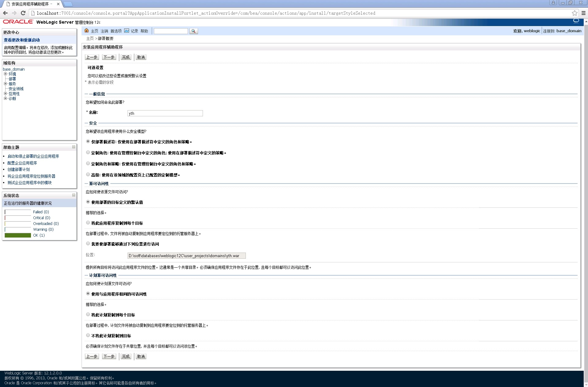Select 定制角色和策略 radio option
This screenshot has height=387, width=588.
click(x=88, y=164)
